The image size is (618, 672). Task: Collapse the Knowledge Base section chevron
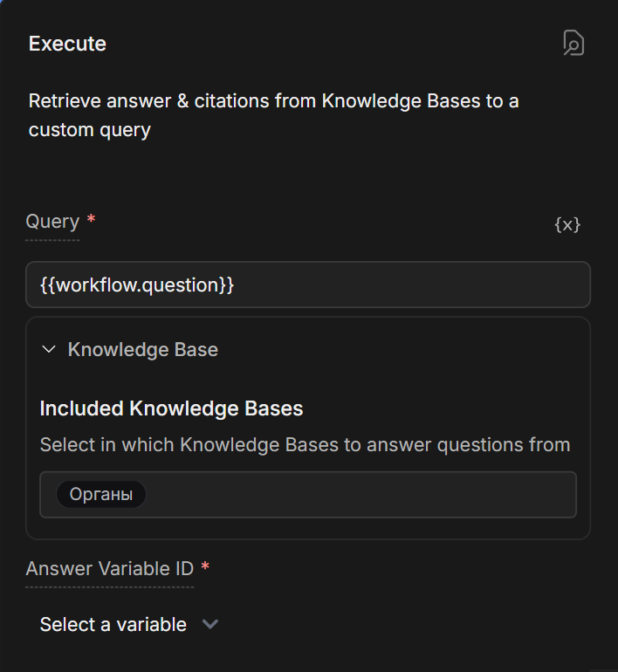coord(49,350)
